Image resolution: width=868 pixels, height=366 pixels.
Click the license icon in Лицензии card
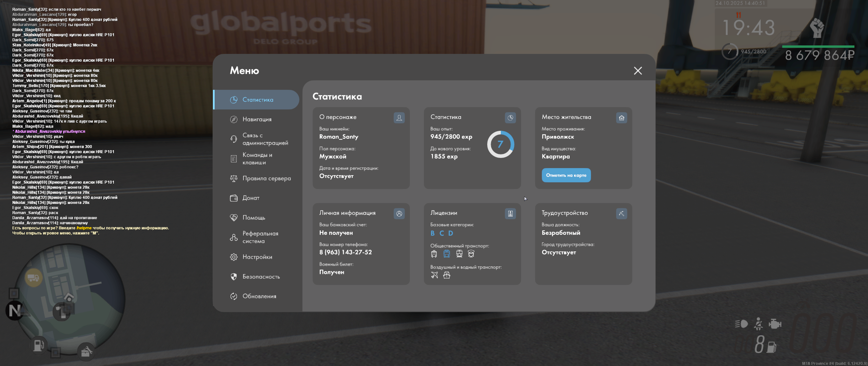(x=510, y=213)
